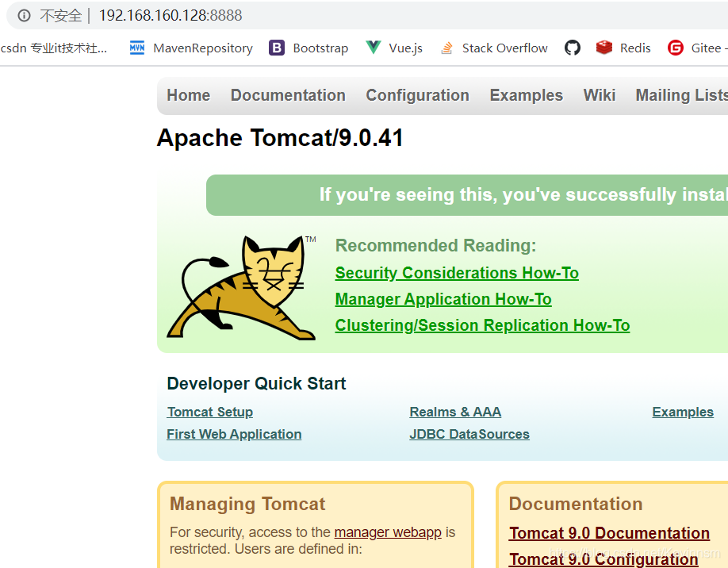Open the Vue.js bookmark icon
The width and height of the screenshot is (728, 568).
click(374, 48)
